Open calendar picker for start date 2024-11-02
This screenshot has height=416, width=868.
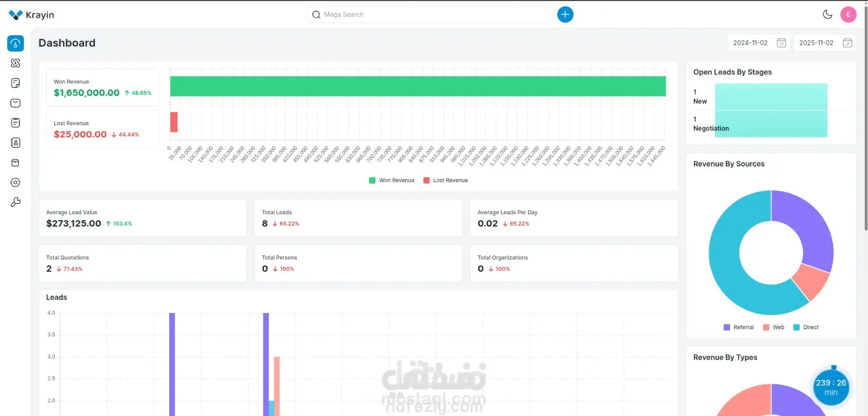781,43
